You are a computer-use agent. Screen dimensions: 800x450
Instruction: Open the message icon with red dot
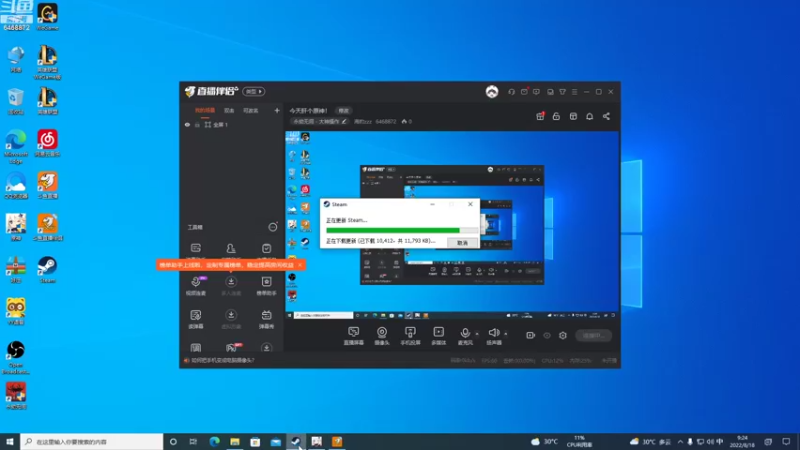[524, 92]
